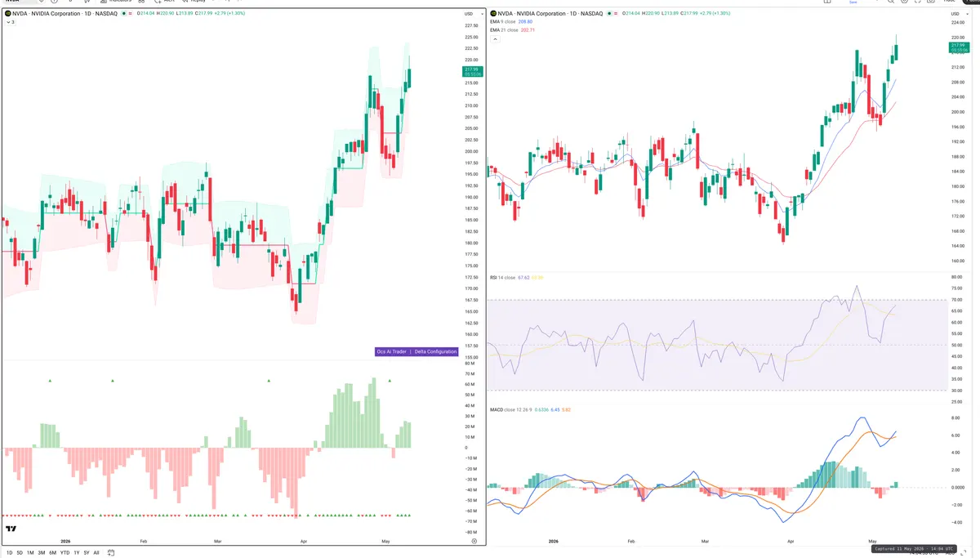980x558 pixels.
Task: Click the MACD histogram value 0.6336
Action: tap(541, 409)
